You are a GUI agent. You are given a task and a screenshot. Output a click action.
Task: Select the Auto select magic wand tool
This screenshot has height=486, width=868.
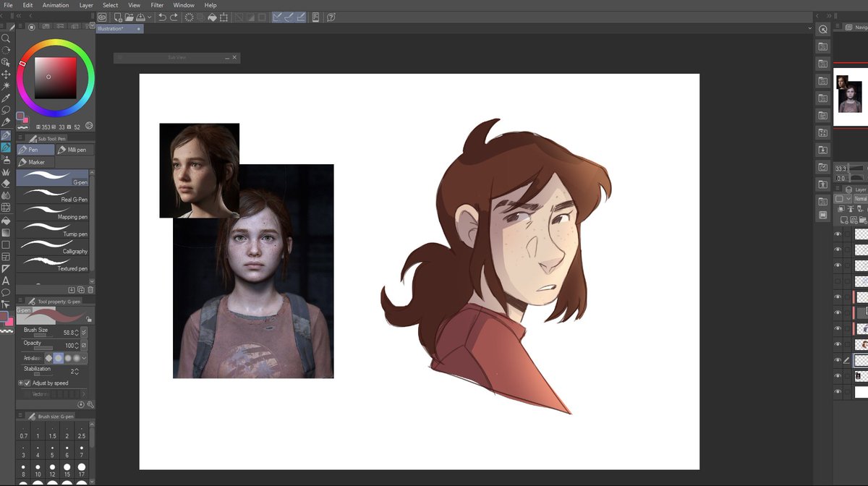[x=6, y=85]
